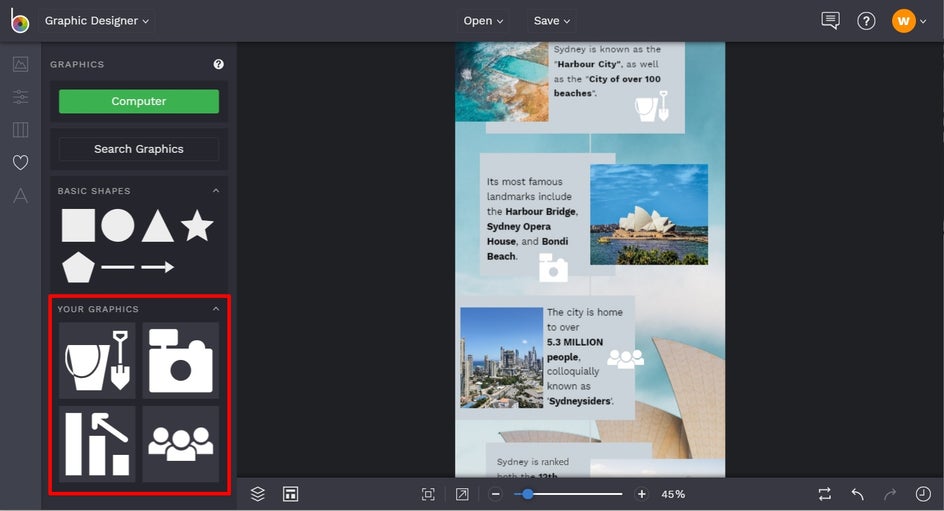944x511 pixels.
Task: Redo the last action
Action: (890, 494)
